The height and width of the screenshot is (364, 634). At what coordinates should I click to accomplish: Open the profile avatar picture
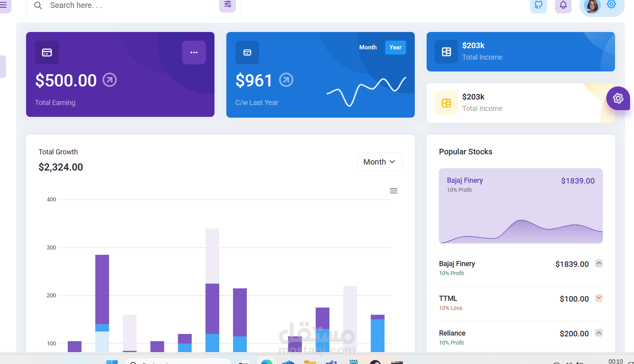click(x=592, y=6)
